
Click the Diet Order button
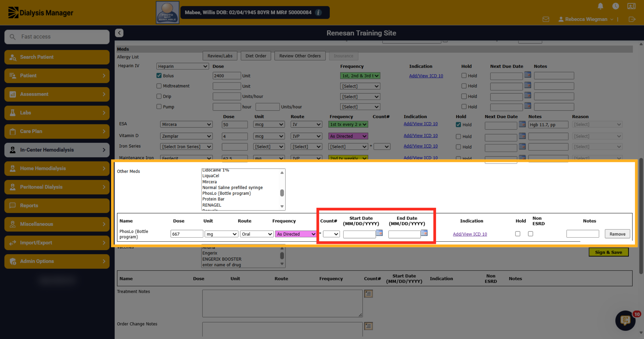pyautogui.click(x=256, y=56)
